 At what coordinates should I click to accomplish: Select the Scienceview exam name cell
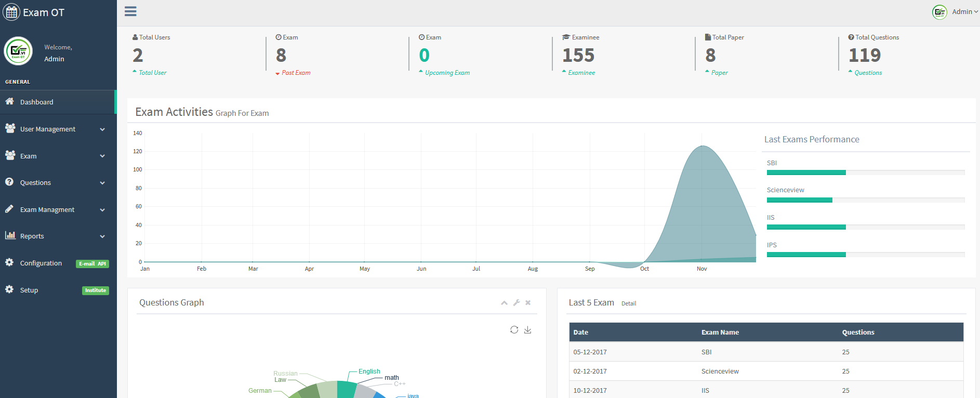(x=720, y=372)
